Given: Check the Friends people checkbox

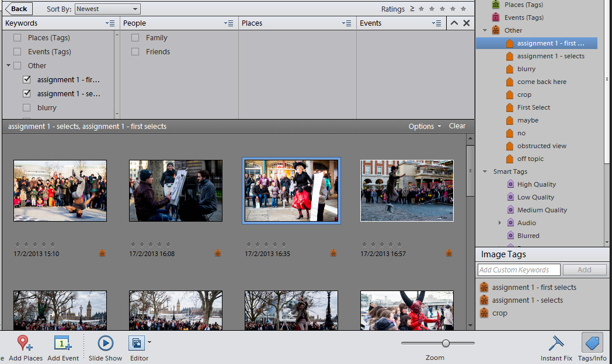Looking at the screenshot, I should 135,52.
